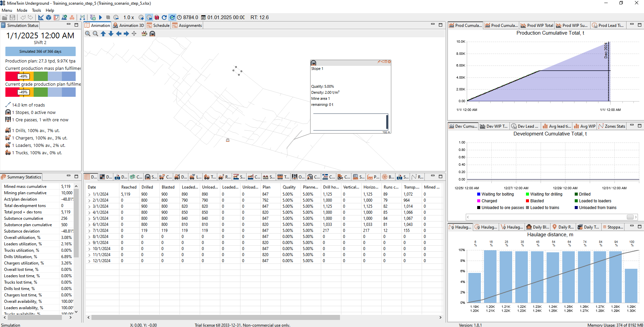
Task: Pan animation view right with blue arrow
Action: tap(126, 34)
